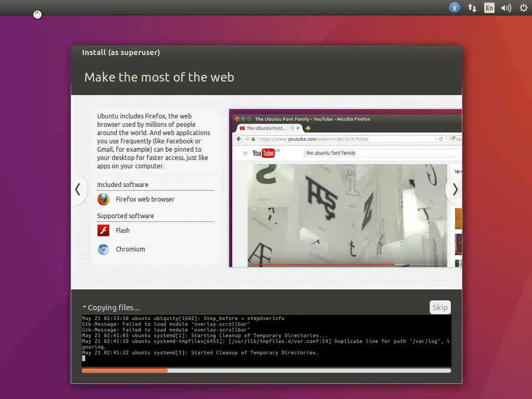Image resolution: width=532 pixels, height=399 pixels.
Task: Close the slideshow browser tab x
Action: click(298, 128)
